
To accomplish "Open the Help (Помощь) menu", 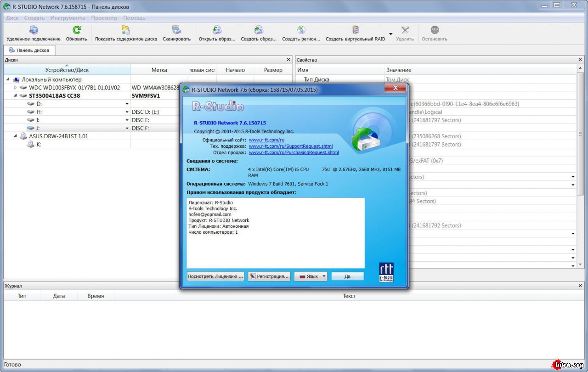I will pyautogui.click(x=134, y=18).
